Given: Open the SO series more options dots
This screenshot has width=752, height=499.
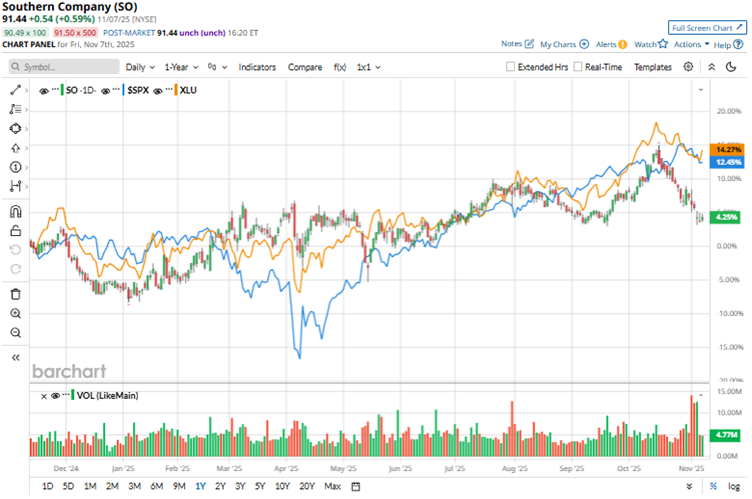Looking at the screenshot, I should [x=55, y=90].
